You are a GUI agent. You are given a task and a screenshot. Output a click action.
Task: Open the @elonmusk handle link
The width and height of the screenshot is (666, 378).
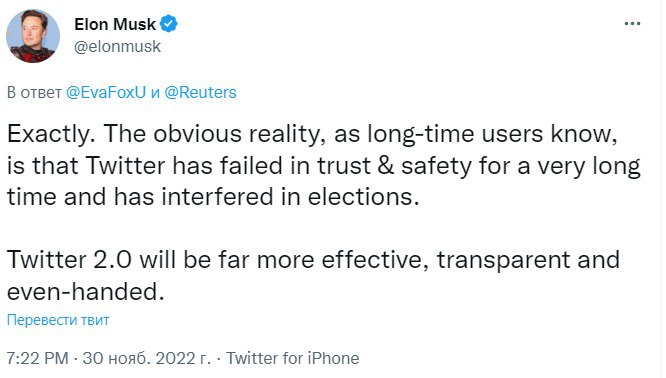click(x=117, y=46)
